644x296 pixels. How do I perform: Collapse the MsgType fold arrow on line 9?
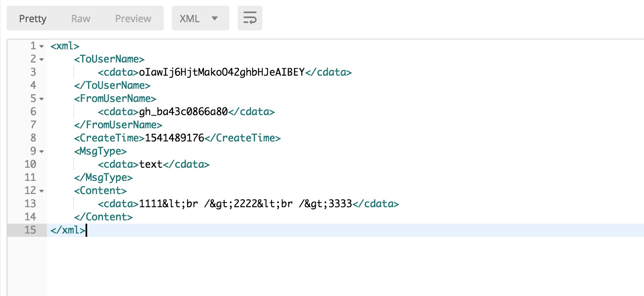[x=42, y=151]
